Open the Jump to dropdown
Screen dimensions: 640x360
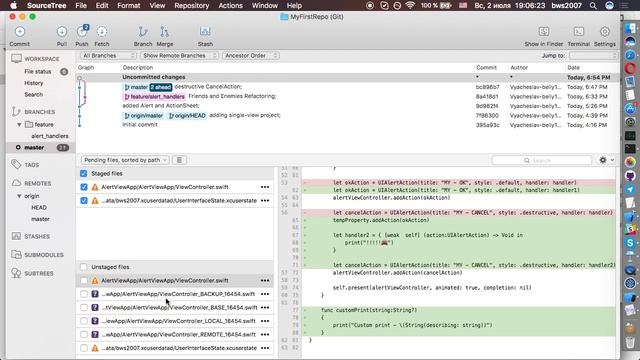pyautogui.click(x=593, y=56)
